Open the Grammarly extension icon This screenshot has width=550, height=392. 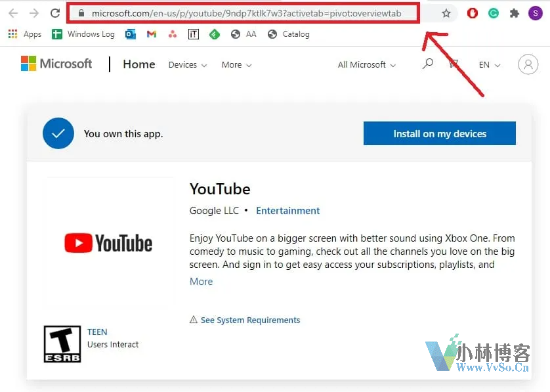pos(494,13)
